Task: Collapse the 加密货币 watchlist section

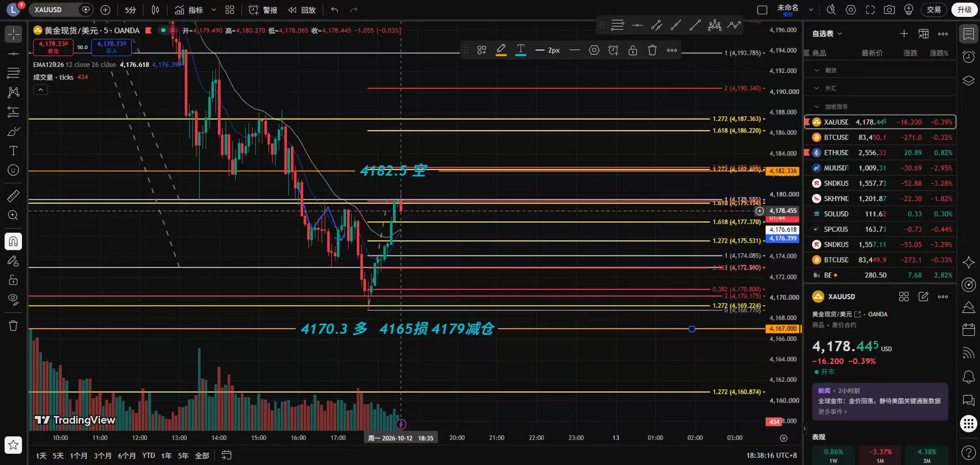Action: point(817,107)
